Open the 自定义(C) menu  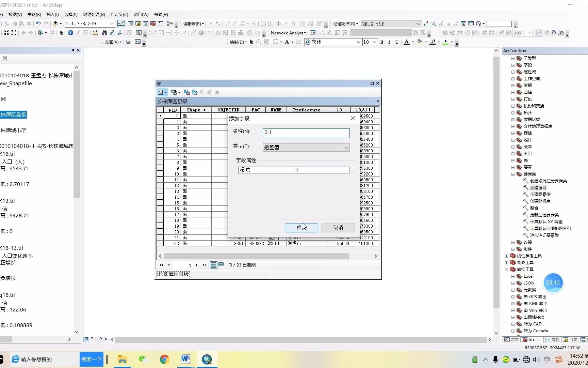coord(119,14)
